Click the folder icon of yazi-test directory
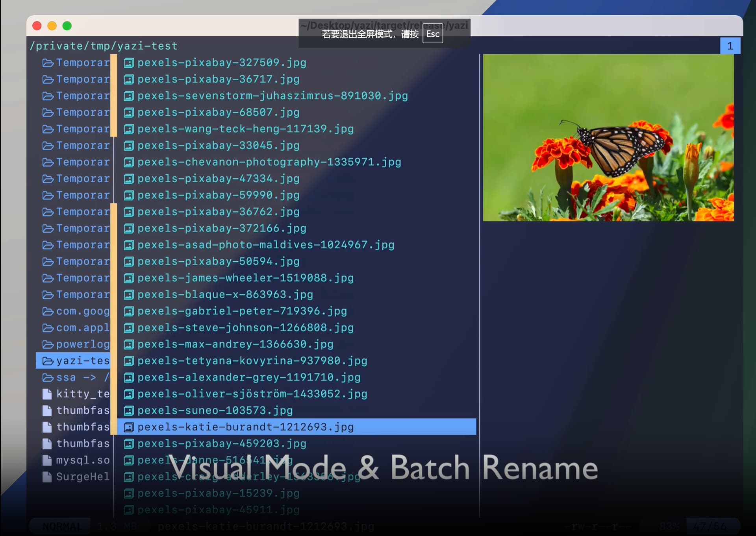 click(48, 361)
